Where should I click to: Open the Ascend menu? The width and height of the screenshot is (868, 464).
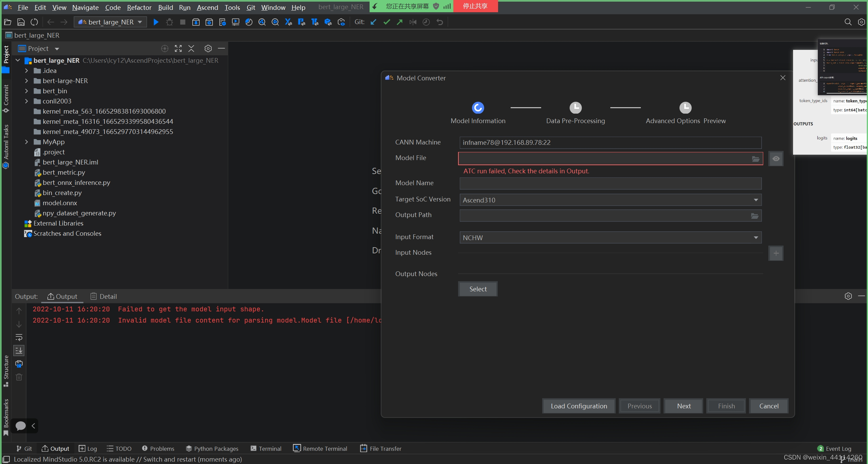[207, 7]
